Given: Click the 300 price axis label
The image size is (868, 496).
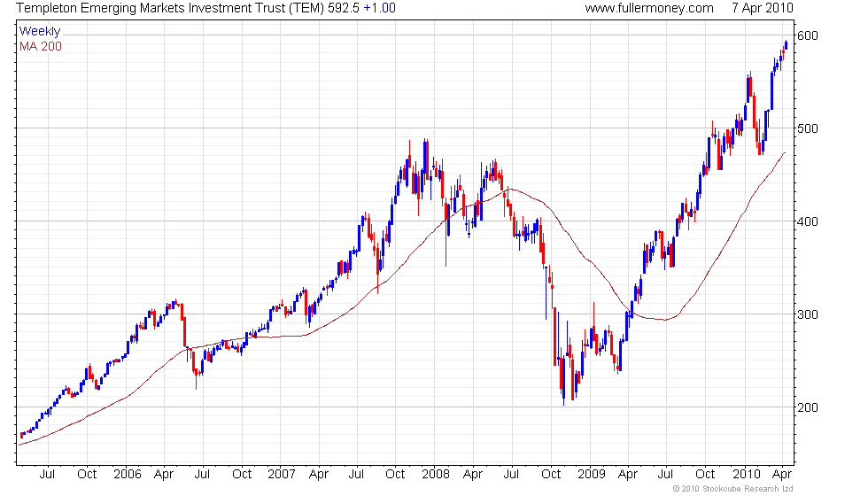Looking at the screenshot, I should 807,314.
